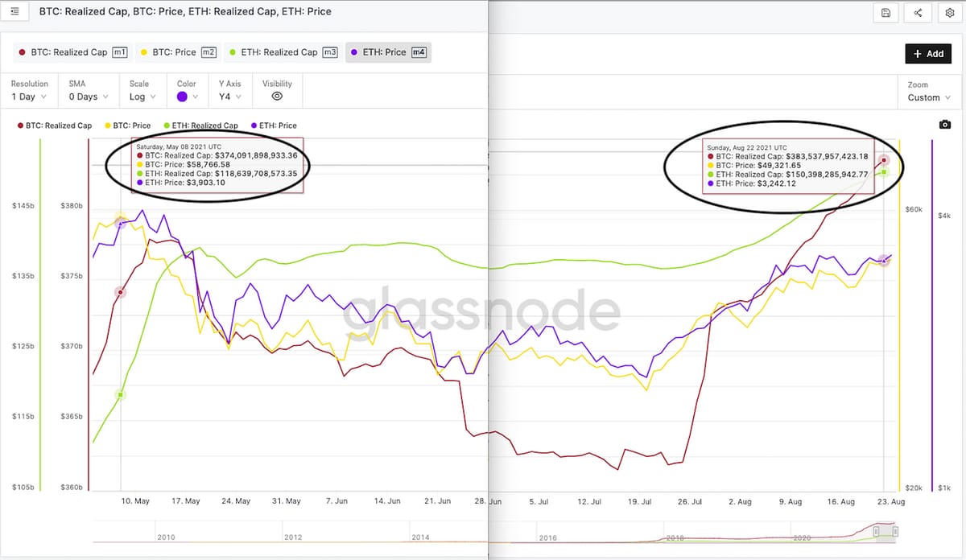This screenshot has width=966, height=560.
Task: Click the navigator range handle at right
Action: (894, 532)
